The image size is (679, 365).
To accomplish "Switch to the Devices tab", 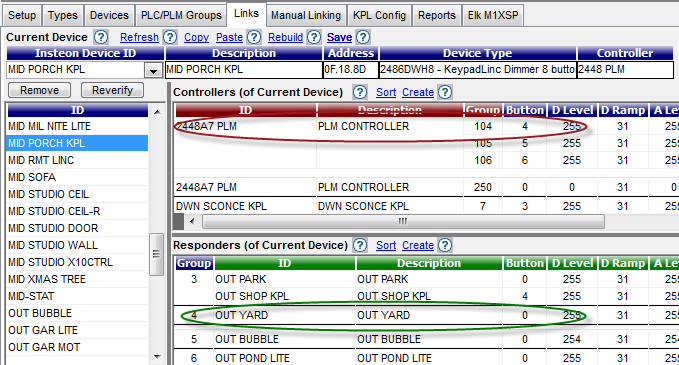I will [109, 16].
